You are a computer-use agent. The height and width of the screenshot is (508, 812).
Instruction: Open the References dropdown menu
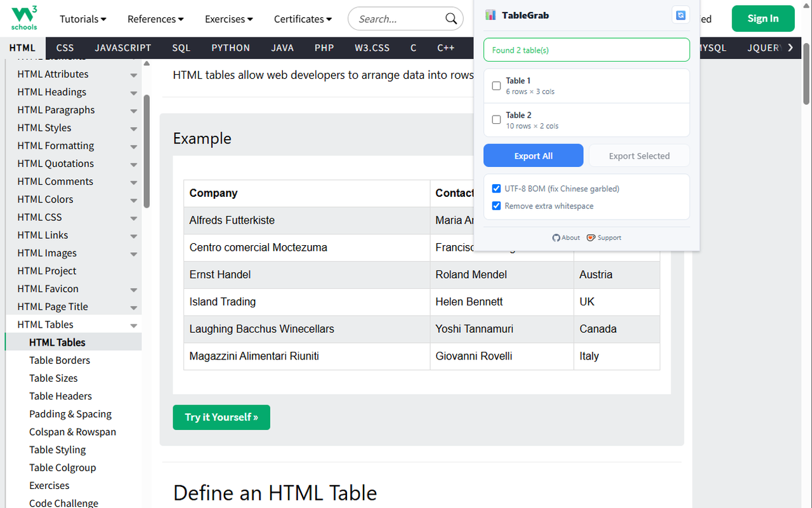155,19
